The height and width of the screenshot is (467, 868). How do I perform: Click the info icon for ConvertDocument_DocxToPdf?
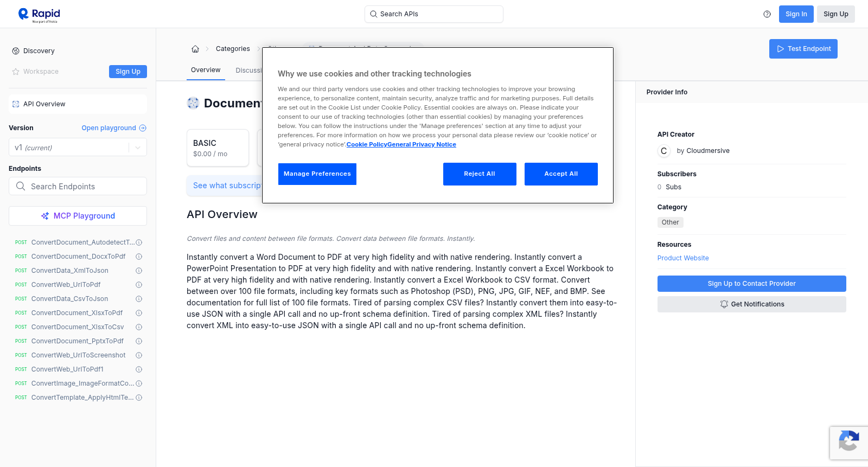139,257
